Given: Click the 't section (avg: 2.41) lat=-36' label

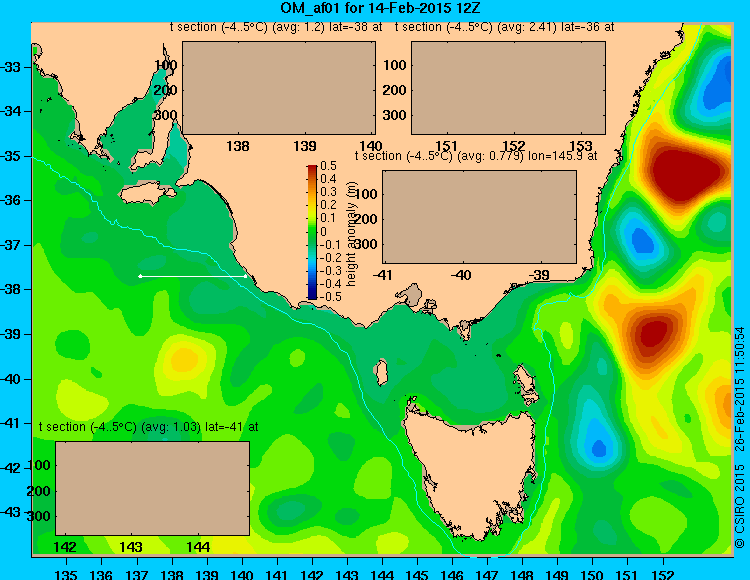Looking at the screenshot, I should [504, 27].
